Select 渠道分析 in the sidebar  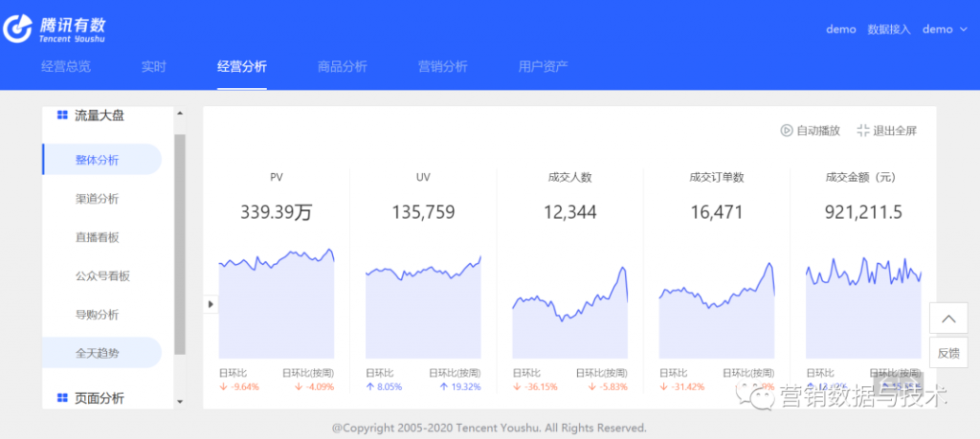(x=97, y=199)
